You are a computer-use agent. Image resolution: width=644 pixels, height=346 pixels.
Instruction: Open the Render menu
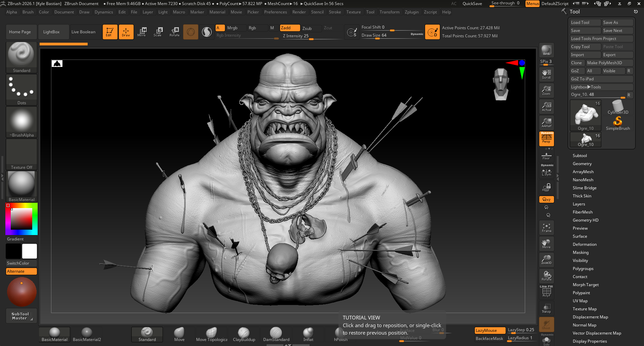tap(299, 12)
